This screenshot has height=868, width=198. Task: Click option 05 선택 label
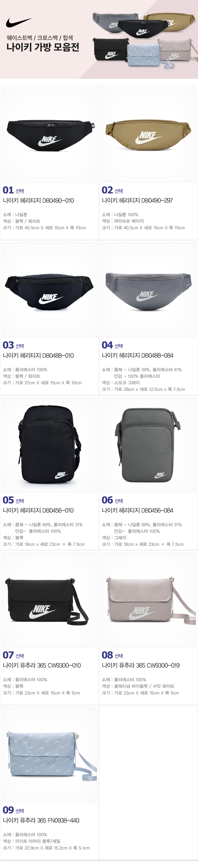(x=13, y=500)
